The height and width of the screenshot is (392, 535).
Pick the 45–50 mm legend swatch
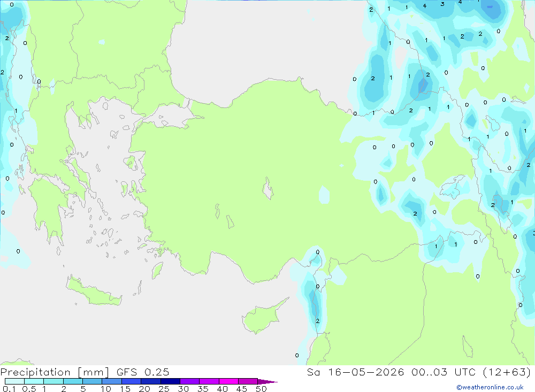click(x=248, y=381)
